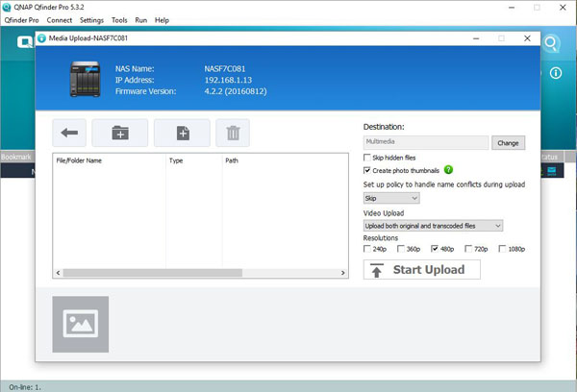Image resolution: width=577 pixels, height=392 pixels.
Task: Open the Connect menu
Action: click(60, 20)
